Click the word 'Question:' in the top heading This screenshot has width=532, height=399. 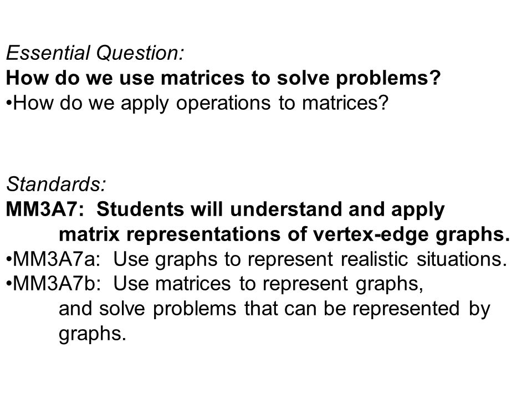140,53
